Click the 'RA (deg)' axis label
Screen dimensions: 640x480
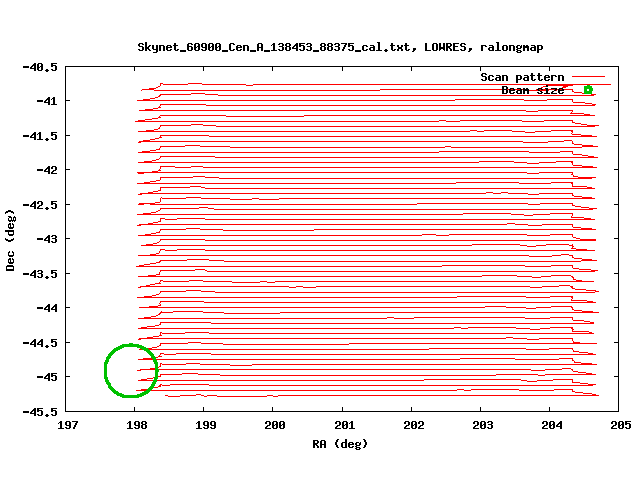click(340, 444)
